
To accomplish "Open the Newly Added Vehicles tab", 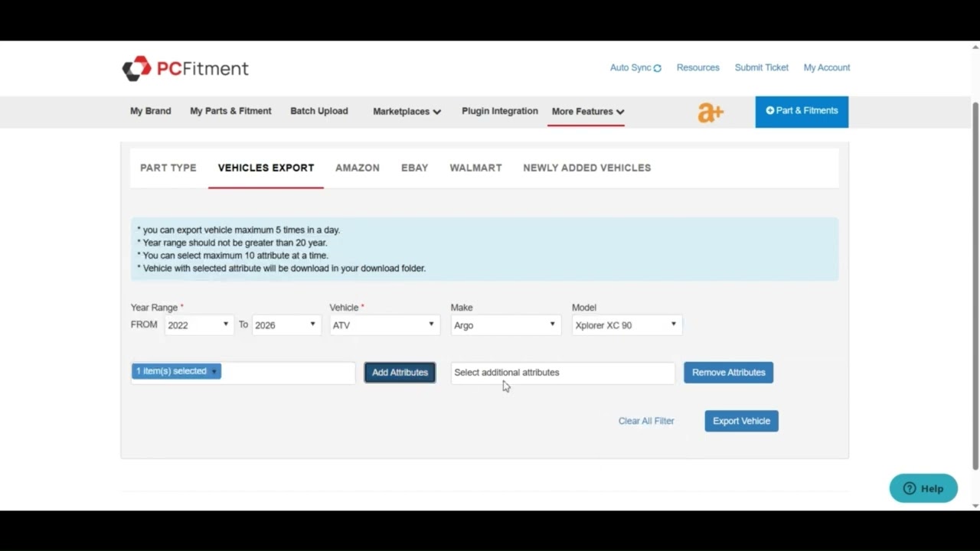I will [587, 168].
